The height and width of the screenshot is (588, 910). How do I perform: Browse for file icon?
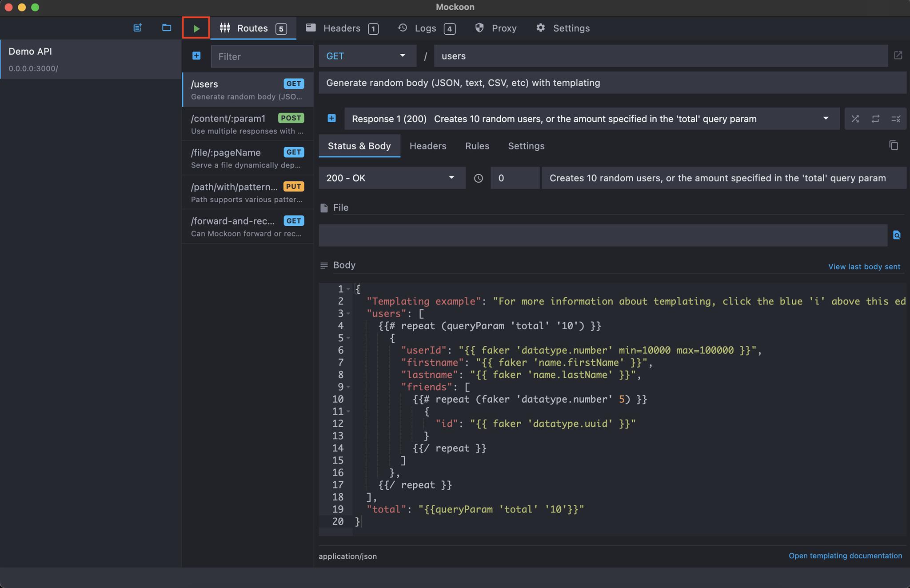click(x=897, y=235)
